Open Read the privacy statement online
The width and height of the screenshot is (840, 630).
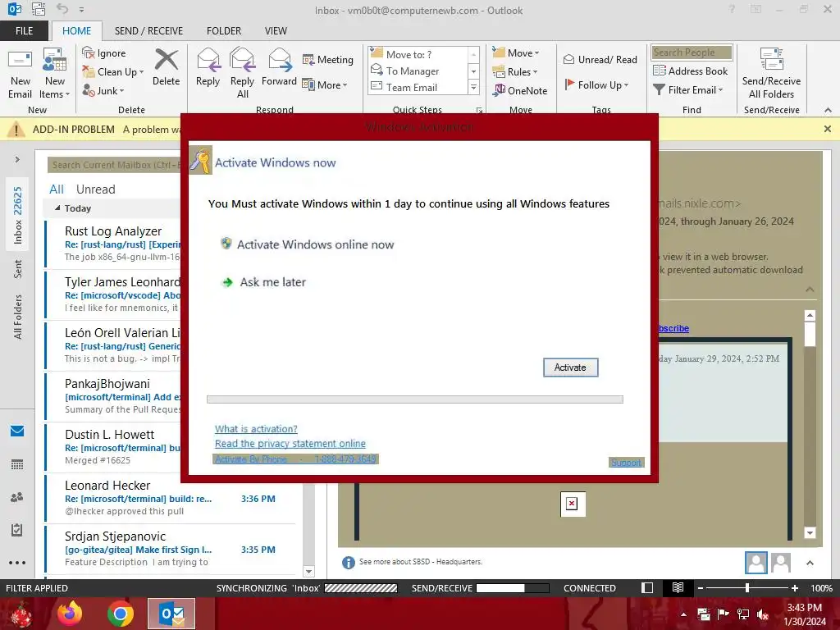[x=290, y=444]
